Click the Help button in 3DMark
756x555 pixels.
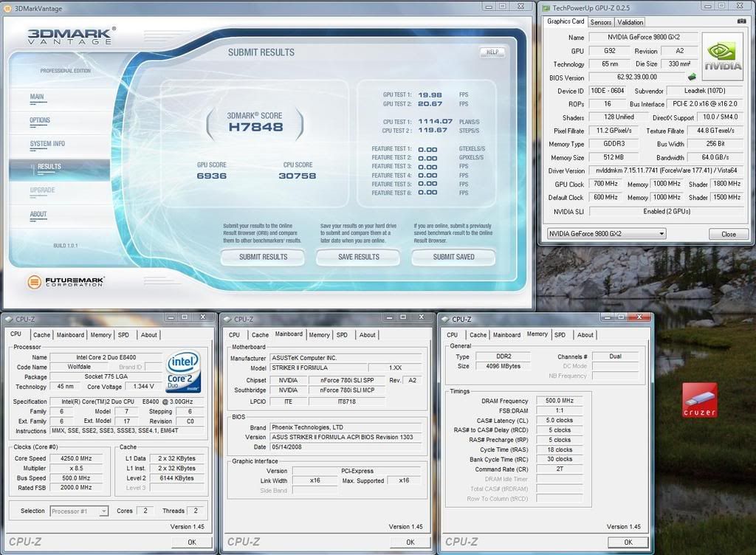click(x=492, y=52)
